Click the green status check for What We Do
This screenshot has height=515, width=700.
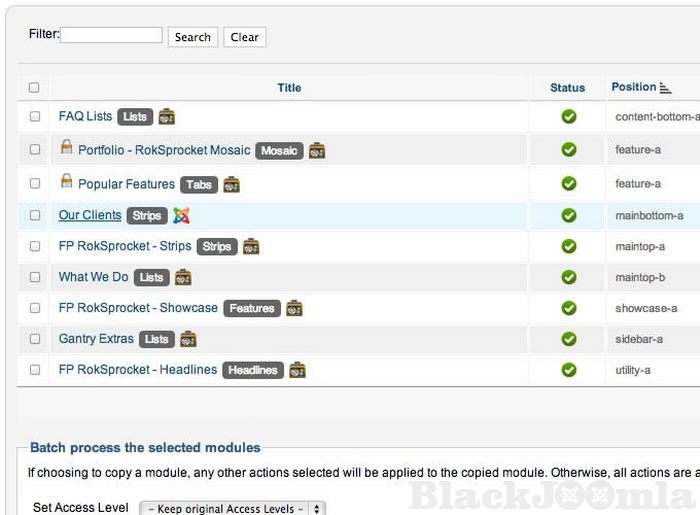[568, 277]
